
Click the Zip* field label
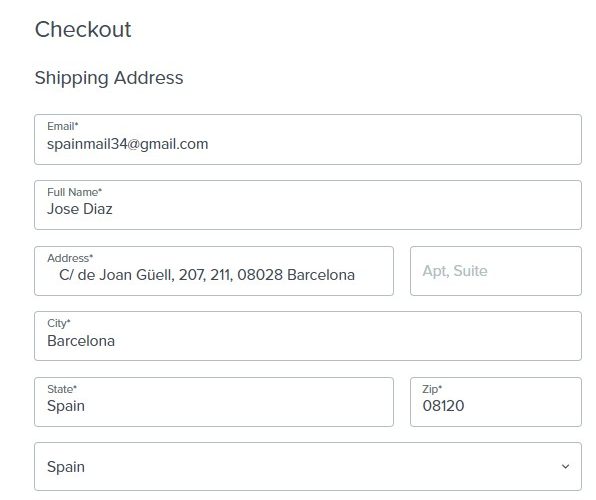[x=432, y=389]
